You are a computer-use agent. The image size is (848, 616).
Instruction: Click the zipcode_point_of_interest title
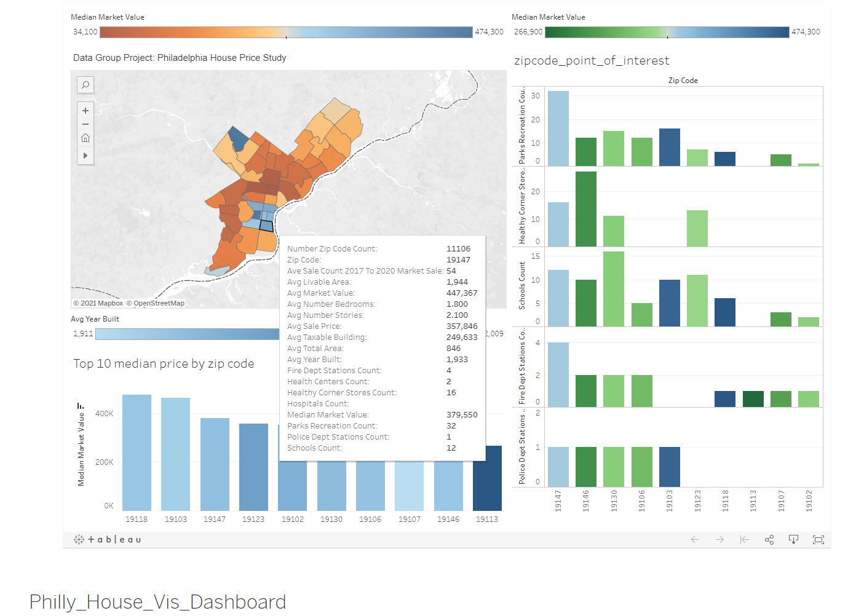tap(592, 60)
